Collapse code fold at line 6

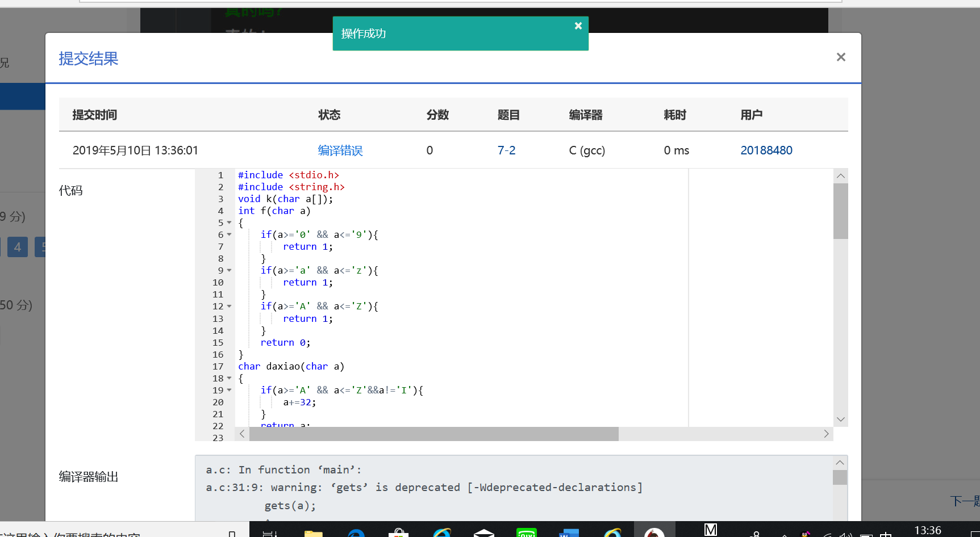[230, 234]
